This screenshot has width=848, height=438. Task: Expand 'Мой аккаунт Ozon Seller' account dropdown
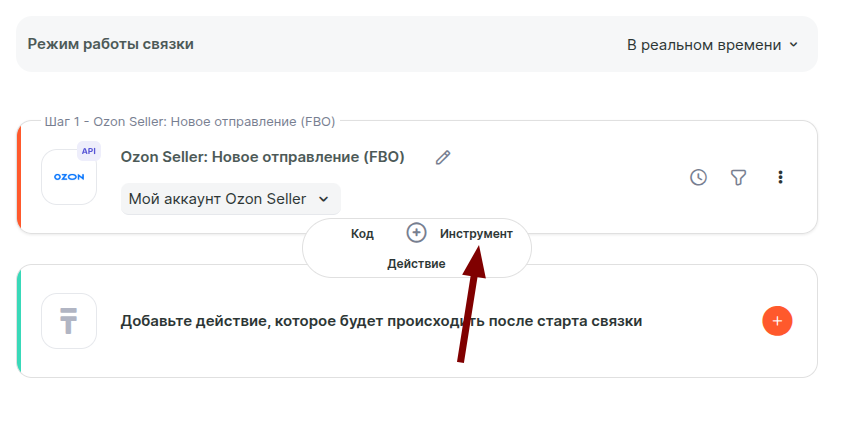tap(230, 199)
